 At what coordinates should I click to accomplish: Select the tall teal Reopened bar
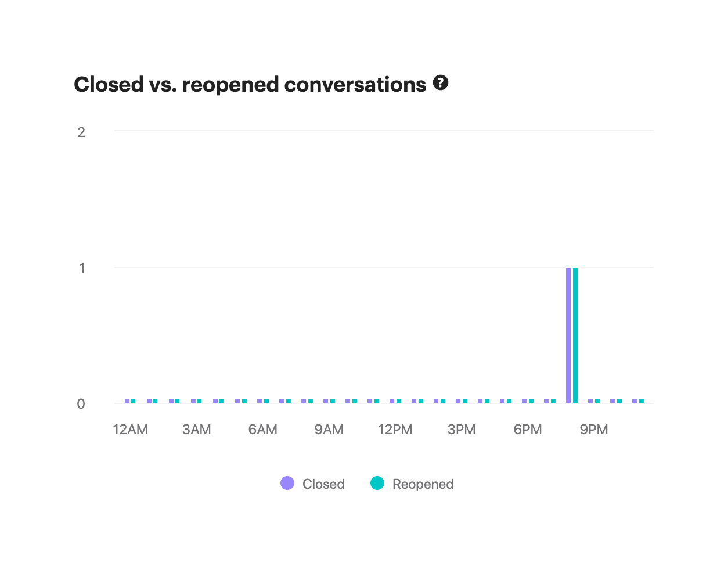575,336
